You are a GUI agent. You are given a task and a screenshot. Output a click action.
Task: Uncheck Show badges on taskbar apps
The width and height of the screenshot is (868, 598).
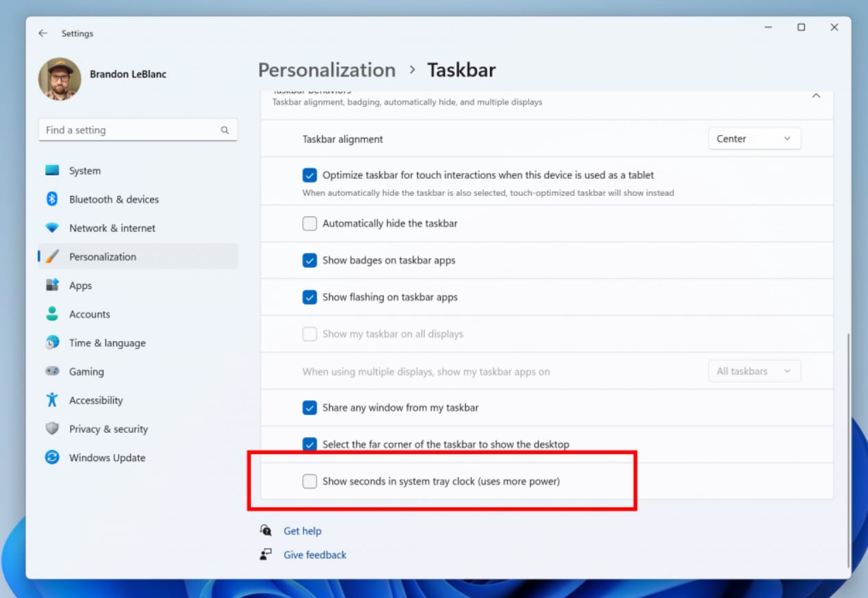[x=310, y=260]
